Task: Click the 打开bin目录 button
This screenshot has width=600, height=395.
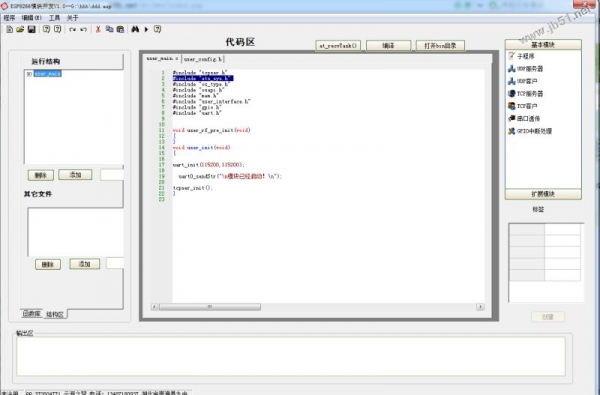Action: pos(440,46)
